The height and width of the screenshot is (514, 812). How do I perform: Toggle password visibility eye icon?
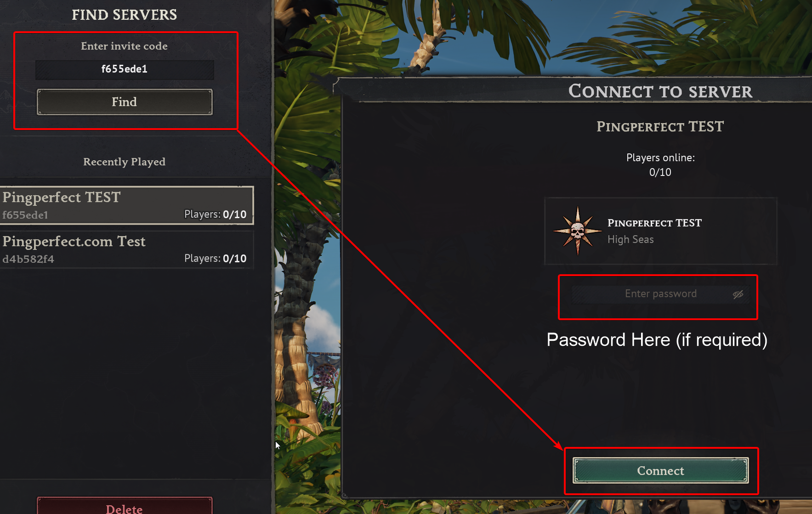click(x=738, y=294)
